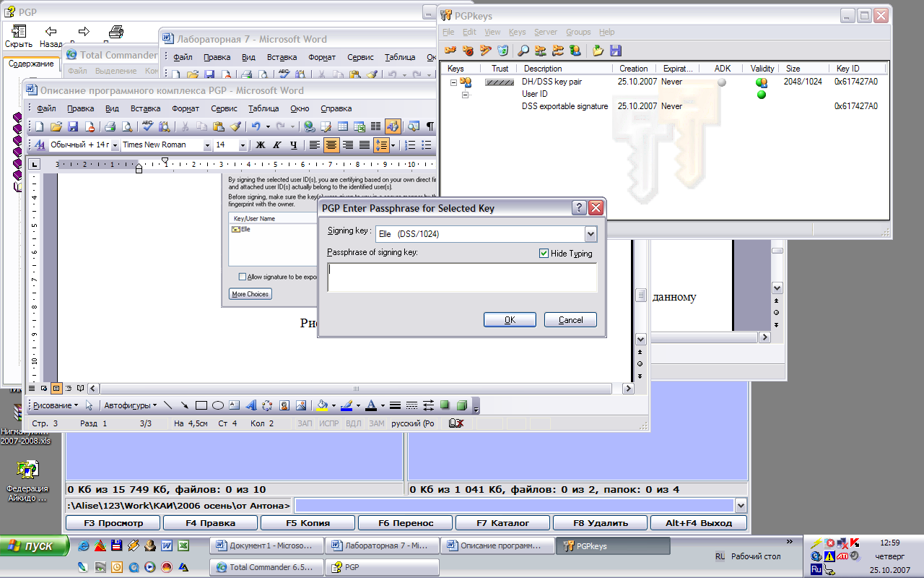
Task: Toggle Allow signature to be exported checkbox
Action: (x=243, y=277)
